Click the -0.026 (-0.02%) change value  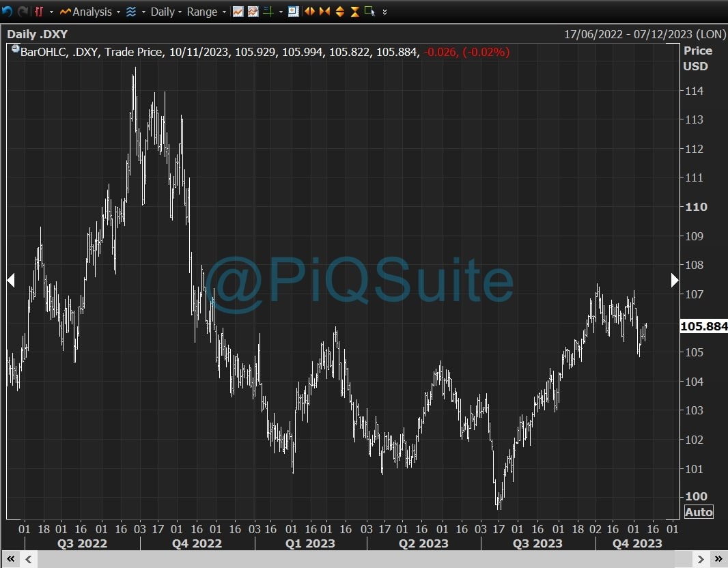pyautogui.click(x=466, y=52)
